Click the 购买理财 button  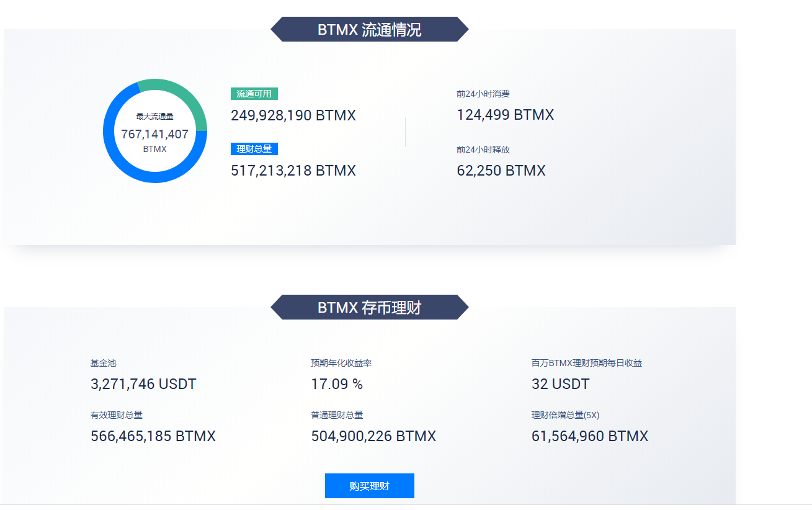click(369, 486)
